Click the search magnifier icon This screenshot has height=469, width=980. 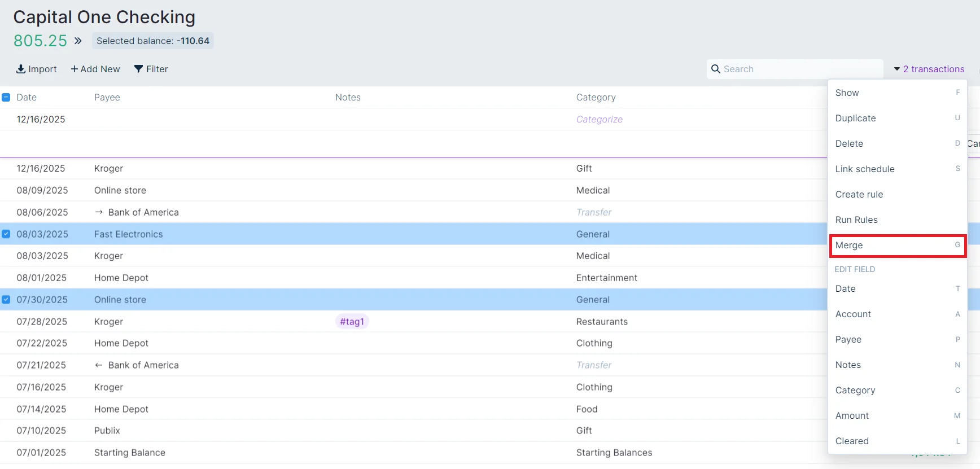click(716, 69)
